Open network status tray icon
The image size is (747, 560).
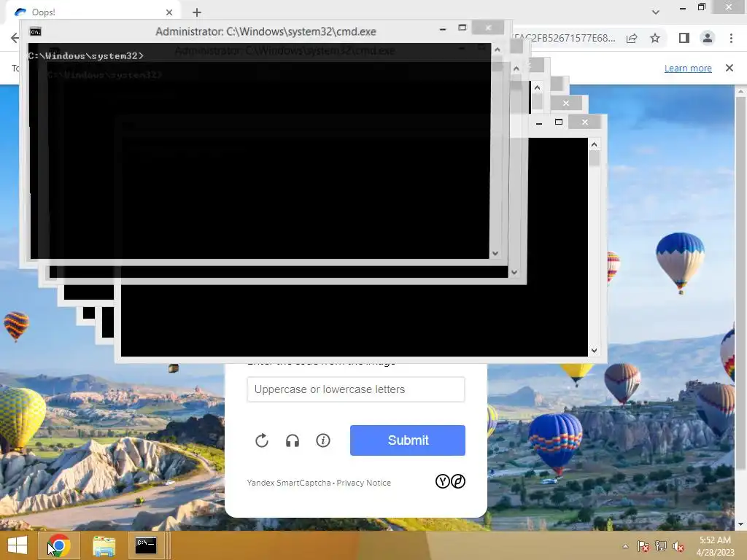tap(661, 546)
